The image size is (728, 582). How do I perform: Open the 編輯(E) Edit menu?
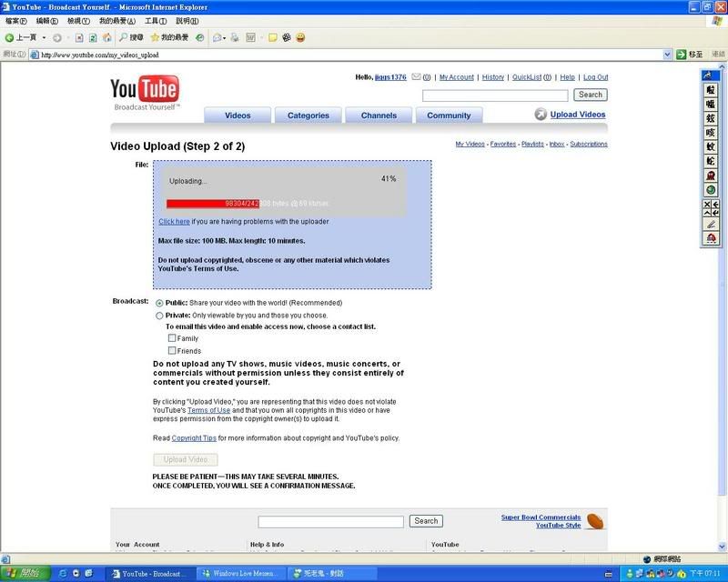tap(47, 21)
